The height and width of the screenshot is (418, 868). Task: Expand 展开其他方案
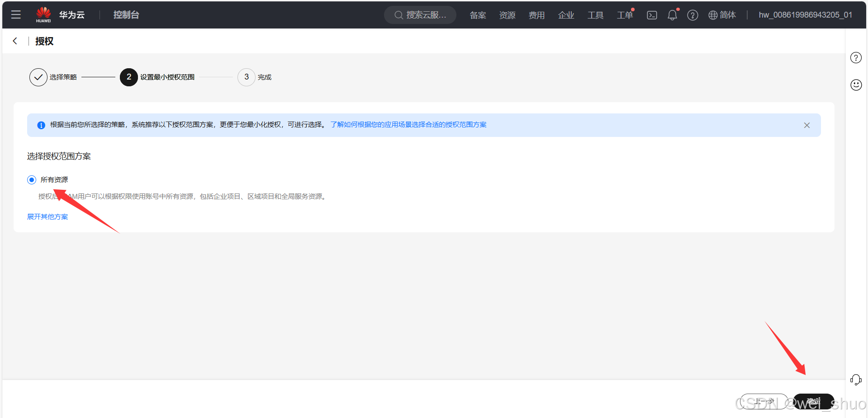(47, 217)
